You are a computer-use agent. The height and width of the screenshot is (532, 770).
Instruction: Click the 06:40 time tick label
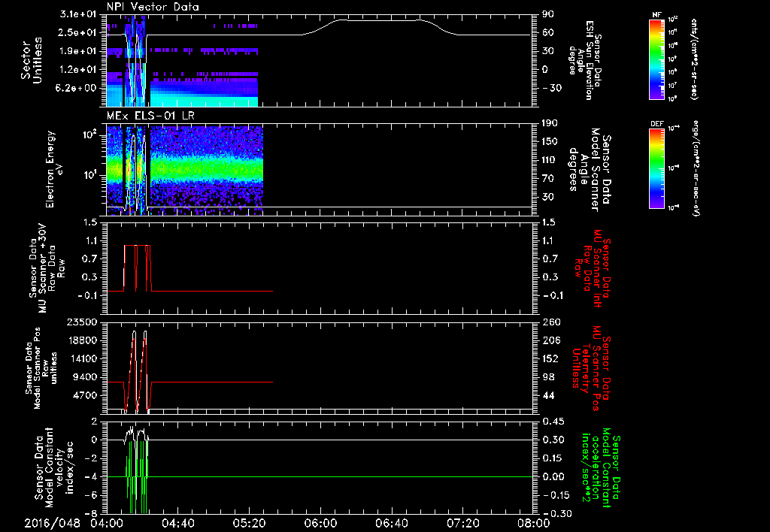click(x=391, y=523)
